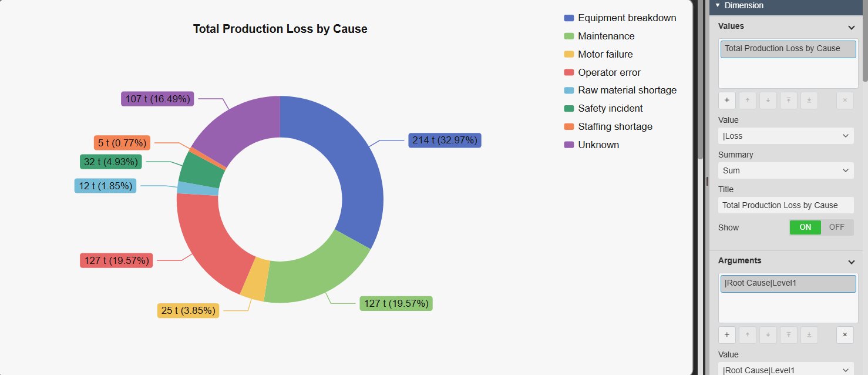
Task: Add a new item under Values list
Action: (726, 101)
